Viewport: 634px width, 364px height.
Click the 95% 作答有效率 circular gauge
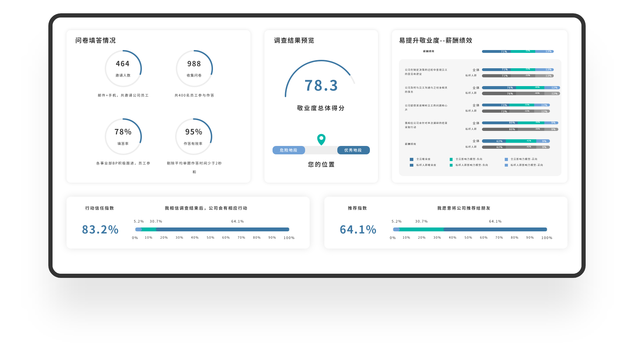point(194,136)
